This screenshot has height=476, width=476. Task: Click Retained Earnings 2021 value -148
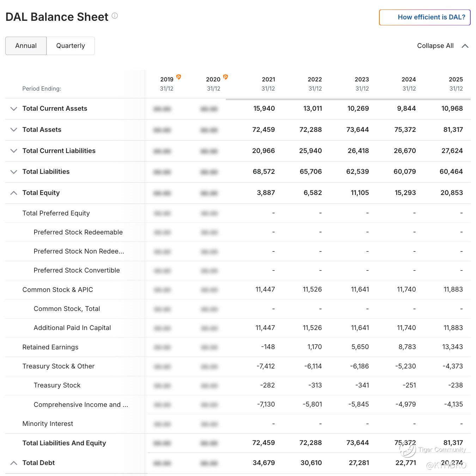pyautogui.click(x=268, y=347)
